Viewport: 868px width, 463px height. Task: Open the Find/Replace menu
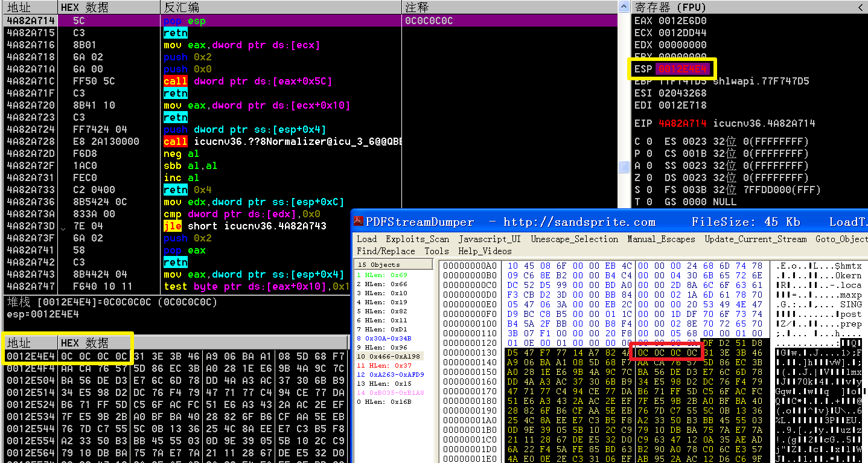pyautogui.click(x=386, y=251)
